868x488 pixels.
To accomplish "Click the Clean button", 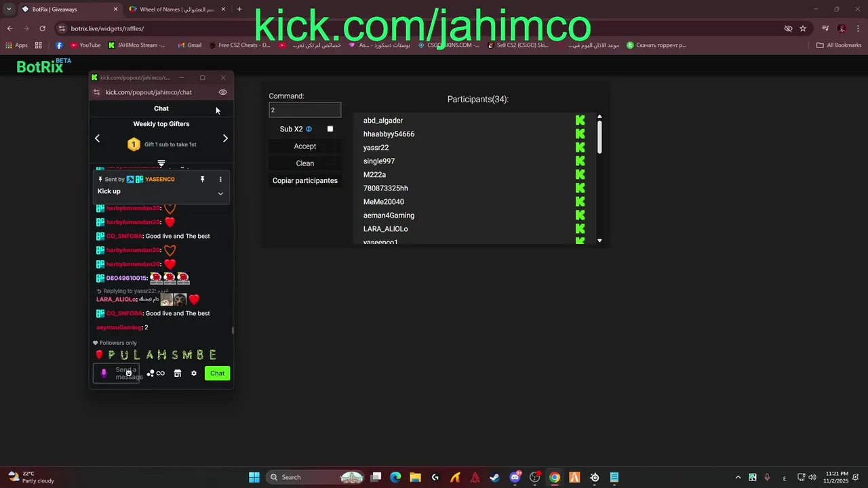I will click(x=305, y=163).
